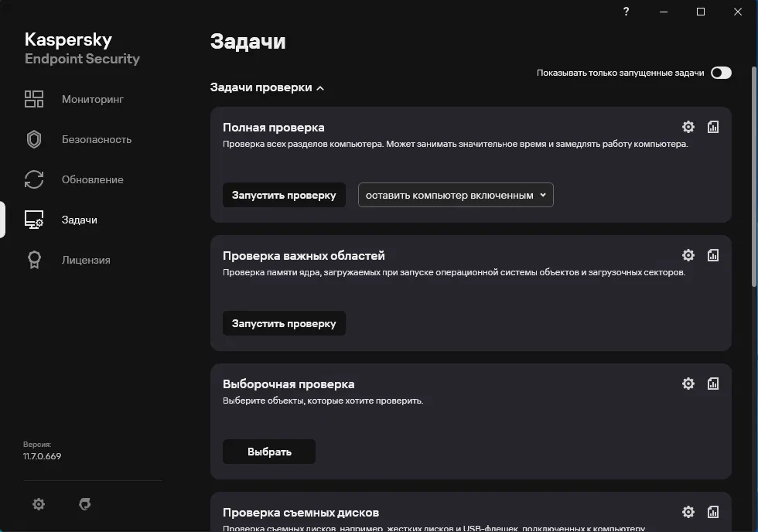Open report icon for Выборочная проверка
The width and height of the screenshot is (758, 532).
(x=713, y=384)
